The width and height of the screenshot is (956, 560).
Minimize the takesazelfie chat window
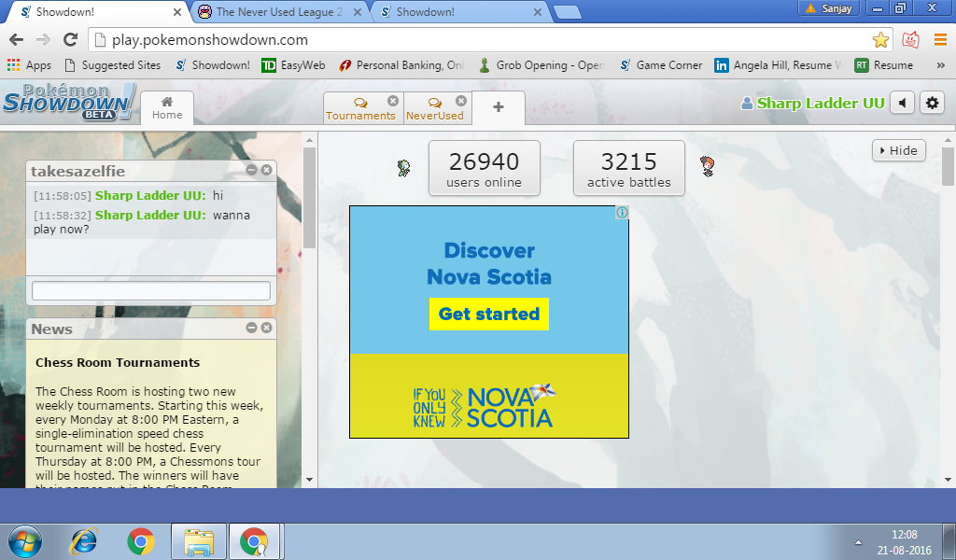[x=252, y=170]
